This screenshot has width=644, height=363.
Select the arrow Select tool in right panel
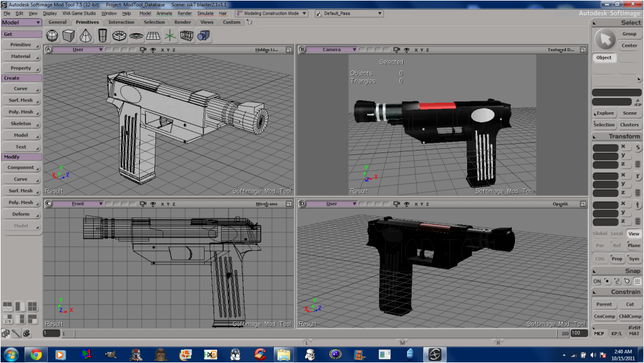[605, 40]
